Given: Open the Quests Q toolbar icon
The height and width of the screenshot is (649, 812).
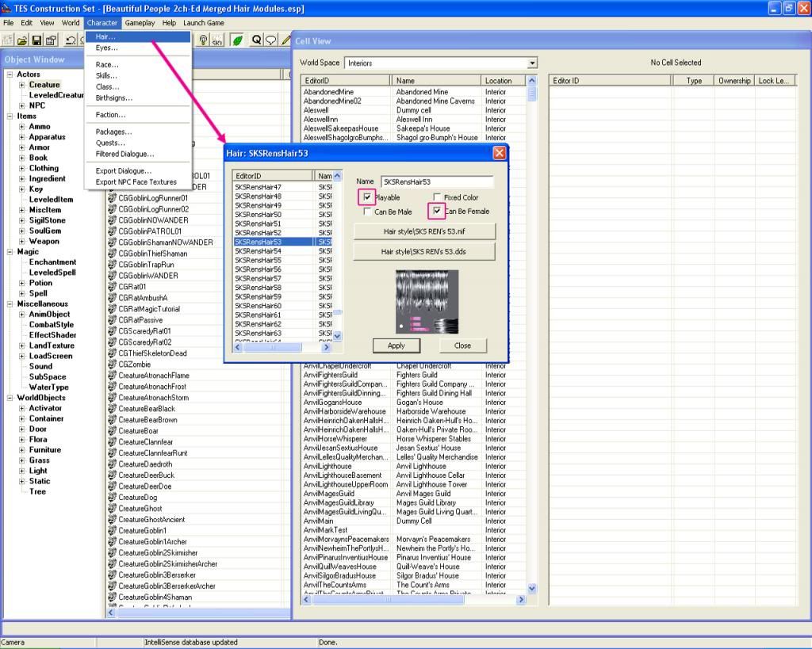Looking at the screenshot, I should pyautogui.click(x=257, y=40).
